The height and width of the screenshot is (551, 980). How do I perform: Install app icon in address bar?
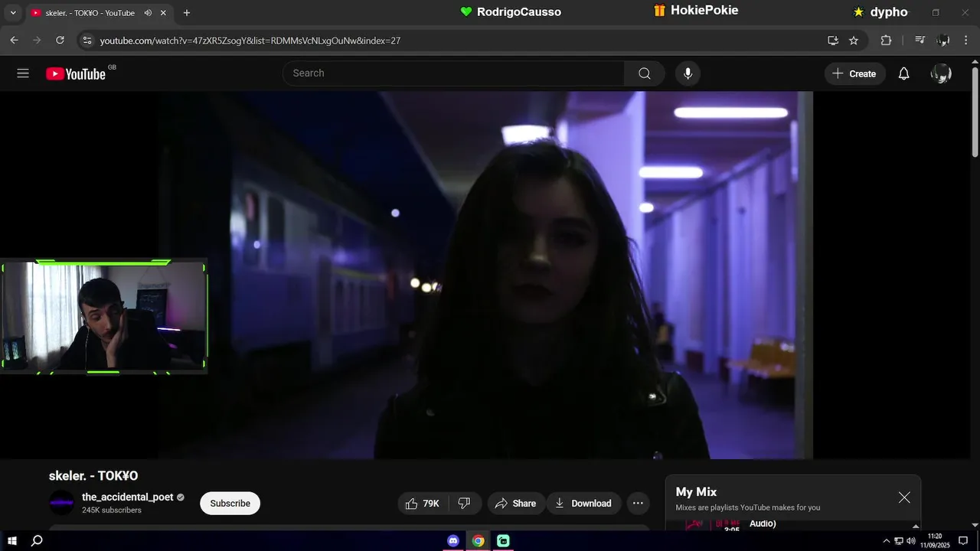pyautogui.click(x=833, y=41)
